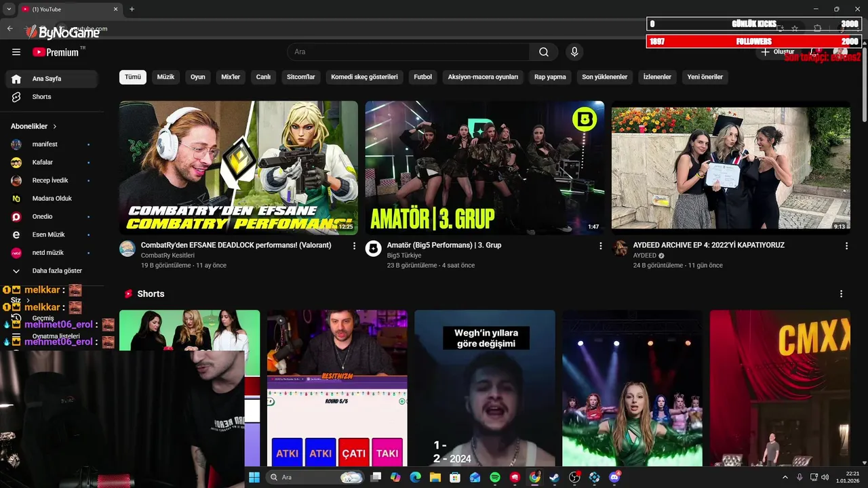Select the Canlı filter chip

(x=263, y=77)
